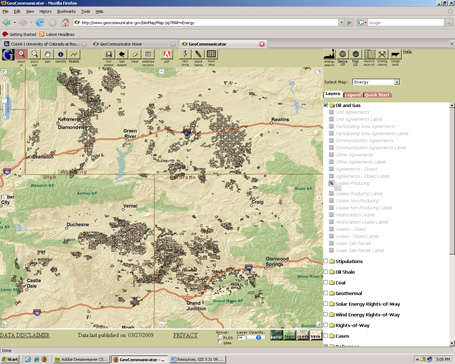This screenshot has height=364, width=455.
Task: Export the map with the PDF icon
Action: (167, 54)
